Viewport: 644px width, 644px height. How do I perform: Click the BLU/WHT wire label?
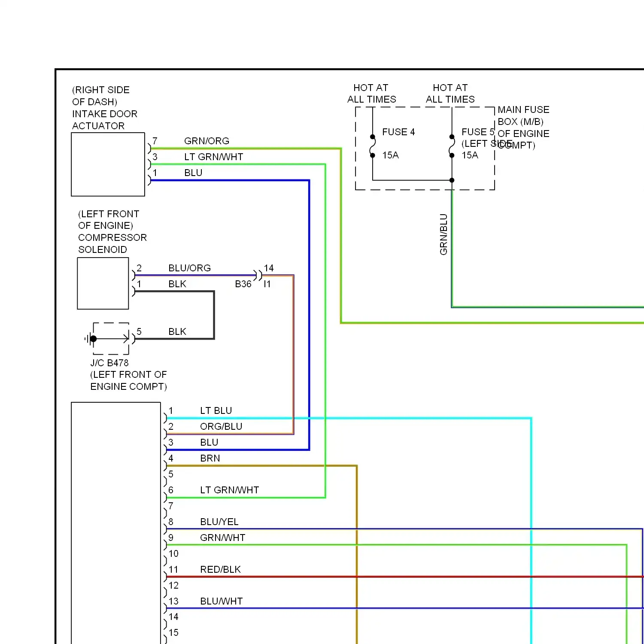[221, 601]
